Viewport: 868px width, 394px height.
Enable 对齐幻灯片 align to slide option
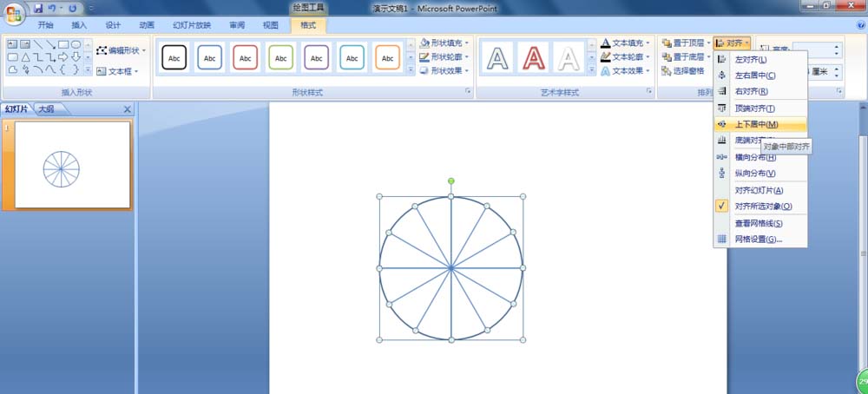click(760, 190)
